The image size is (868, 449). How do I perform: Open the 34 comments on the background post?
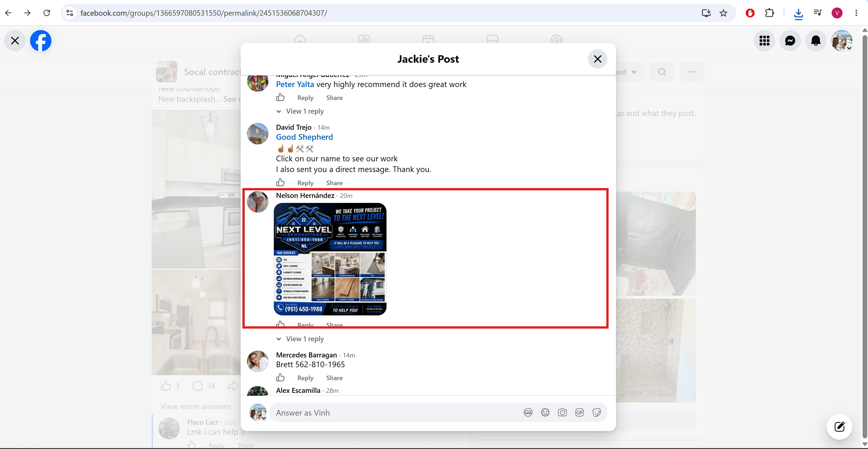pyautogui.click(x=204, y=386)
